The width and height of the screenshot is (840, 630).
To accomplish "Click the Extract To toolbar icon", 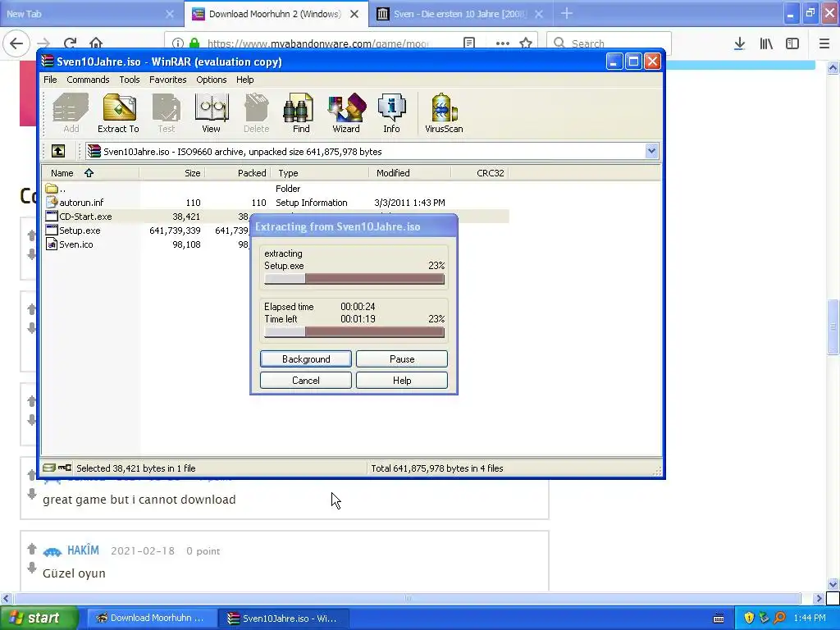I will coord(118,113).
